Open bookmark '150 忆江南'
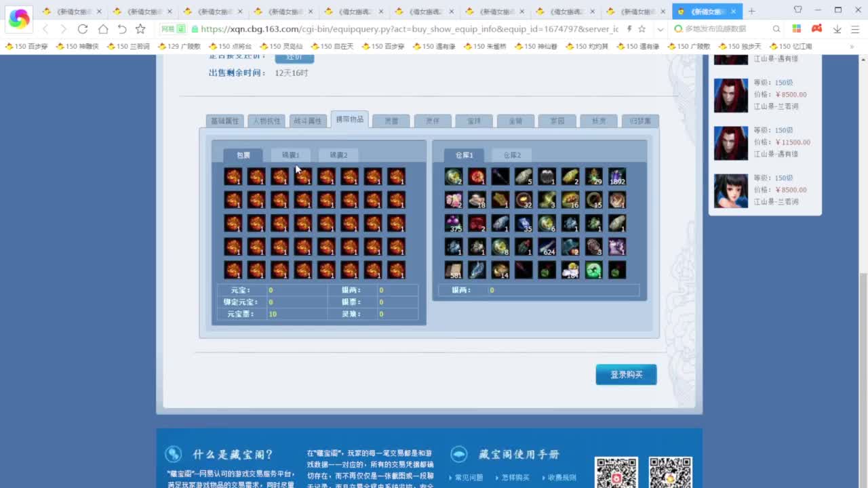Image resolution: width=868 pixels, height=488 pixels. click(790, 46)
